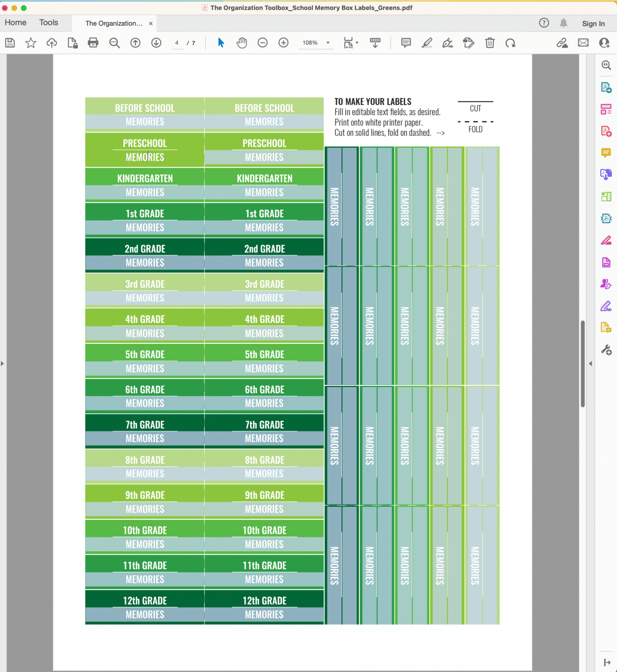This screenshot has width=617, height=672.
Task: Go to the next page arrow
Action: click(156, 43)
